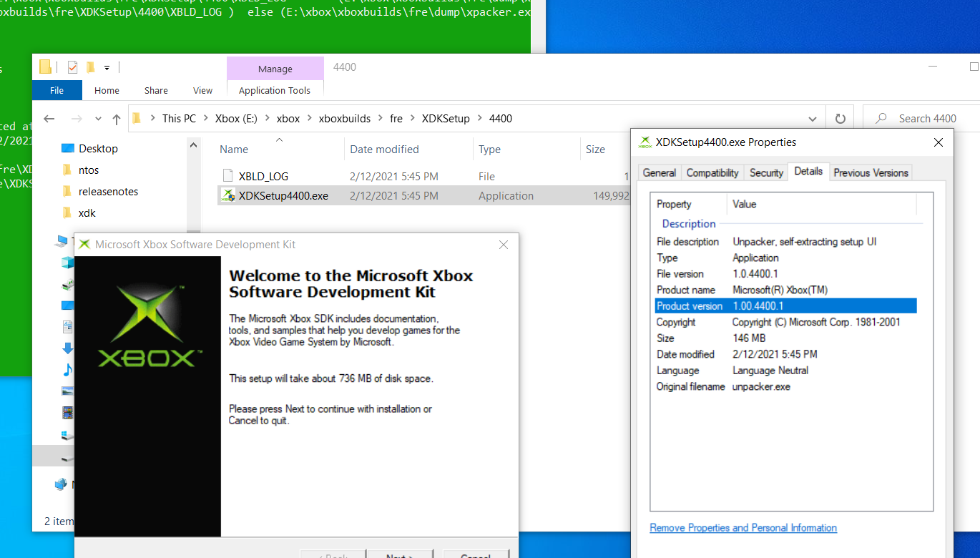
Task: Click the Downloads blue arrow icon in sidebar
Action: [x=68, y=348]
